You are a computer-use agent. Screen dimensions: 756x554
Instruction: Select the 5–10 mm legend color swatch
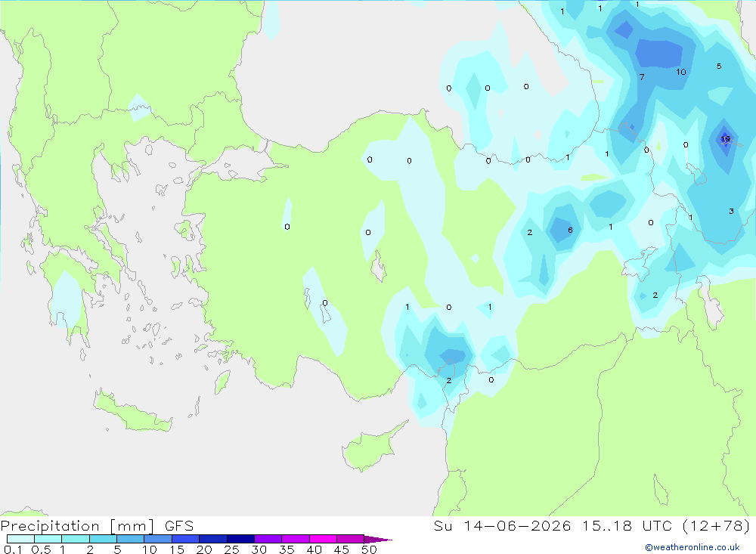[x=130, y=539]
